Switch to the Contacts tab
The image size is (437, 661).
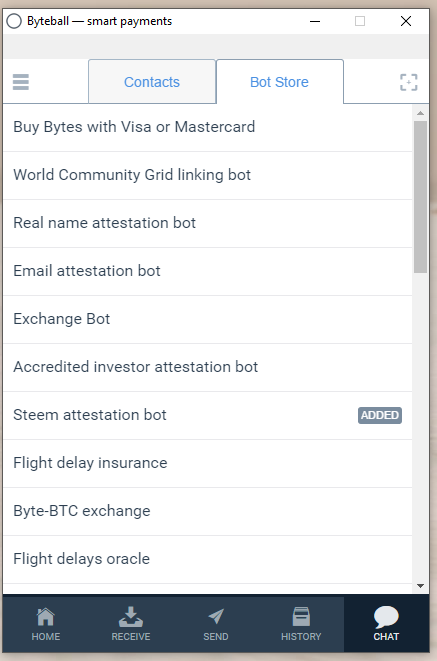pos(152,82)
